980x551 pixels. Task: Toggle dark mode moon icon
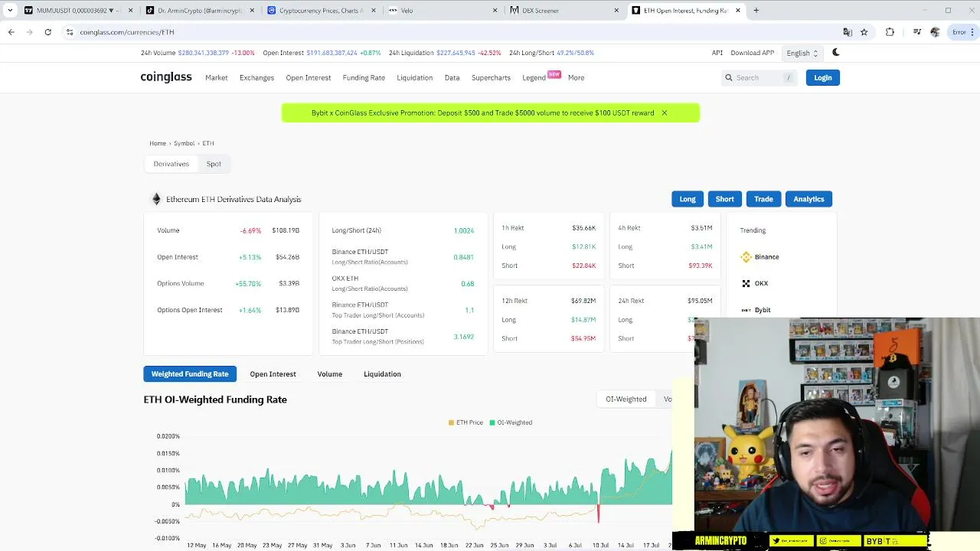836,53
